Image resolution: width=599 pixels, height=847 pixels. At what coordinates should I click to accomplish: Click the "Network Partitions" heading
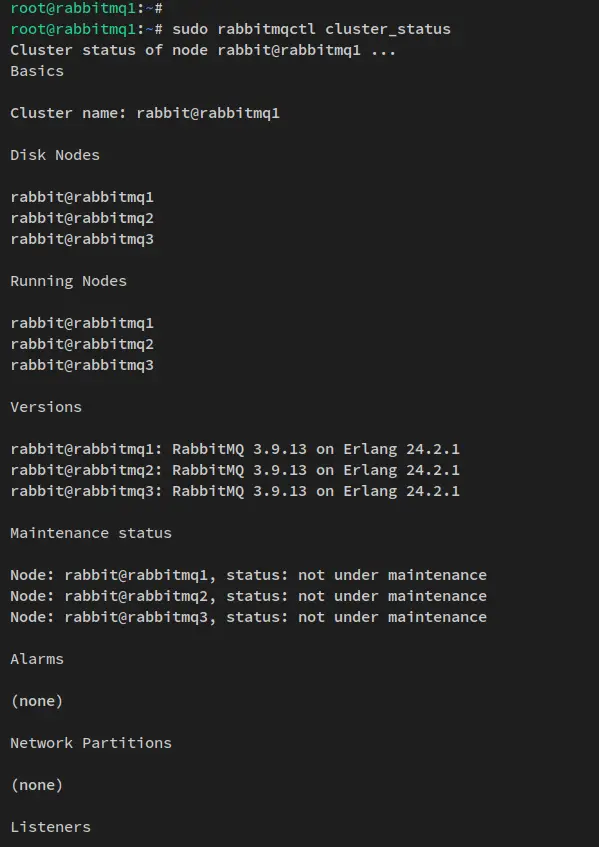(91, 743)
